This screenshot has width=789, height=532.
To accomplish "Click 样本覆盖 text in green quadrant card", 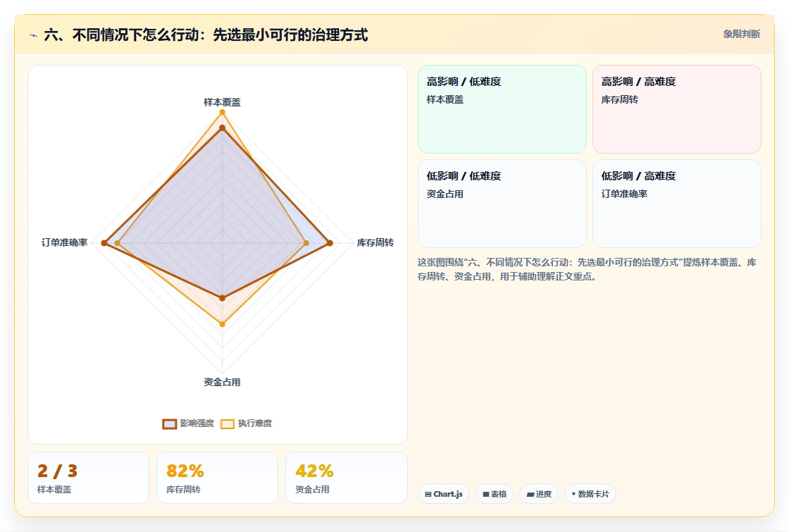I will pos(445,99).
